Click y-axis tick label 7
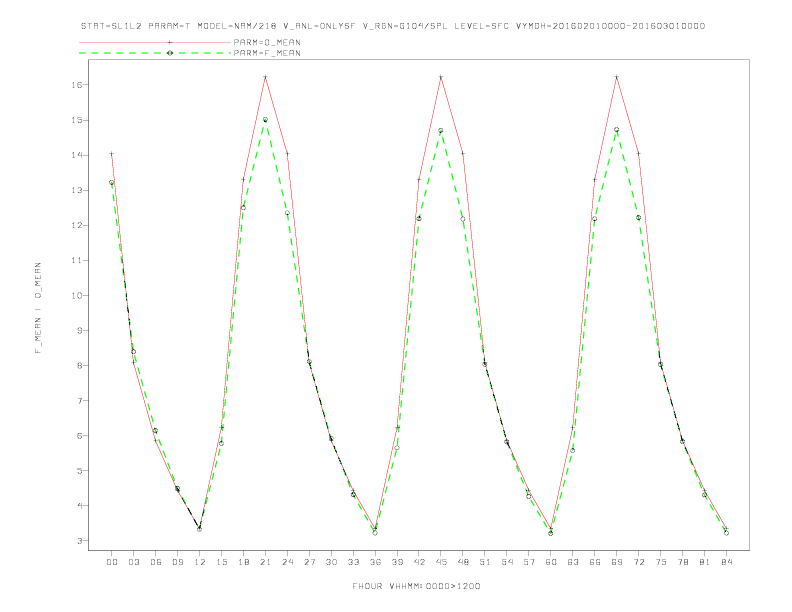 click(x=80, y=400)
